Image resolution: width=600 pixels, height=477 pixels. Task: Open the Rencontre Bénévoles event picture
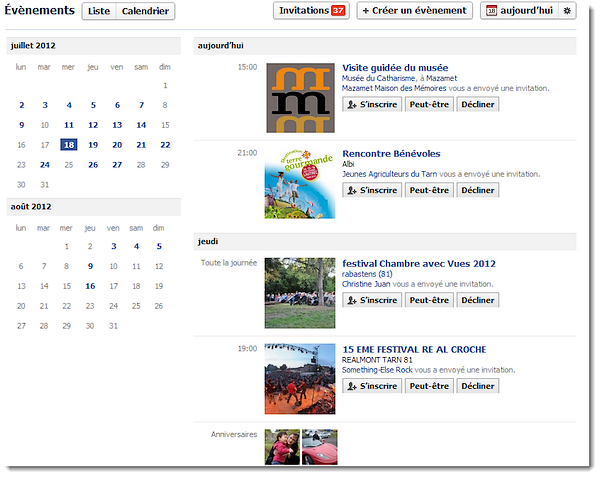300,184
